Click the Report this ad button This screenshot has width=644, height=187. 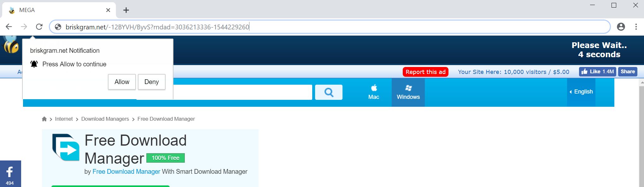425,72
